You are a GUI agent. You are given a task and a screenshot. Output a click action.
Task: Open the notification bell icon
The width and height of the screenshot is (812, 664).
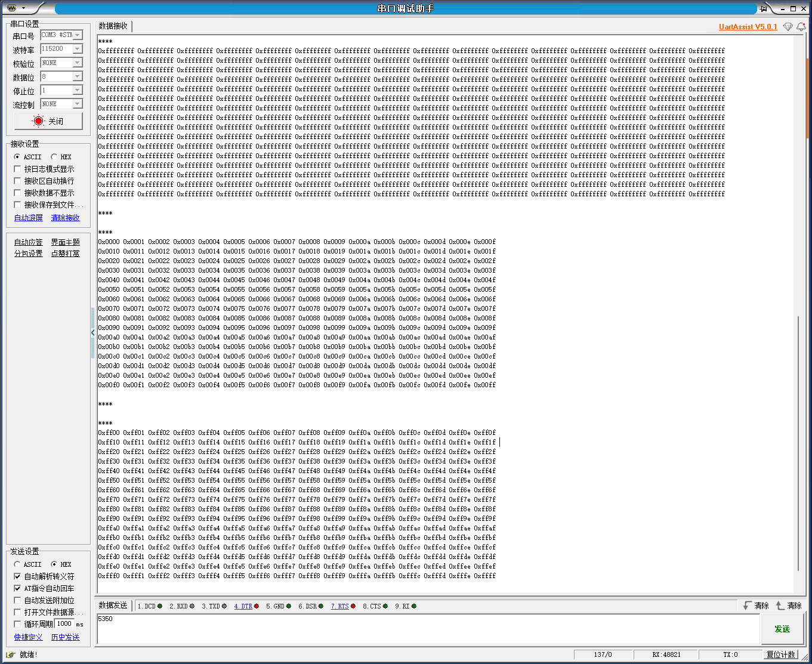coord(801,27)
